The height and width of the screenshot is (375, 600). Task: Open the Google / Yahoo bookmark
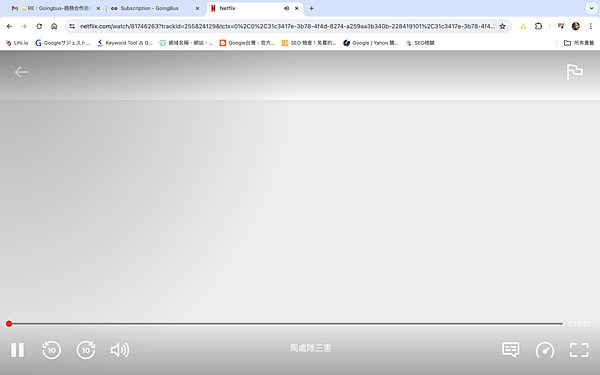(370, 43)
